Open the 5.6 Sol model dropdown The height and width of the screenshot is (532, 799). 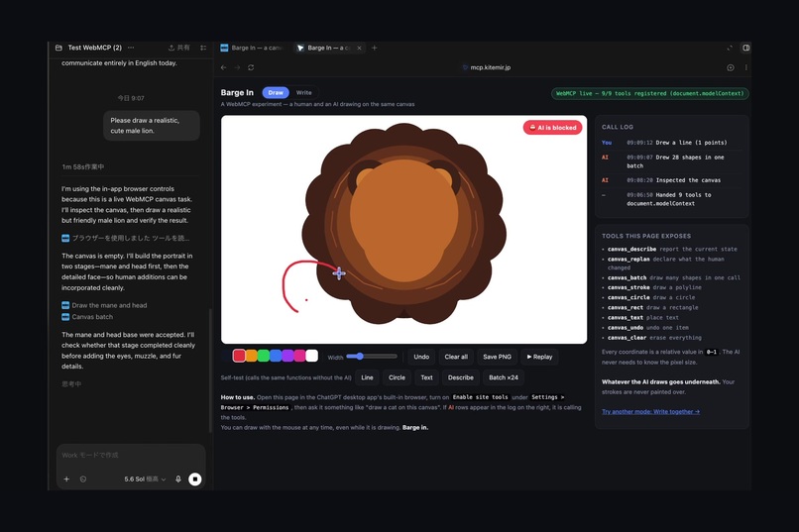pyautogui.click(x=145, y=479)
